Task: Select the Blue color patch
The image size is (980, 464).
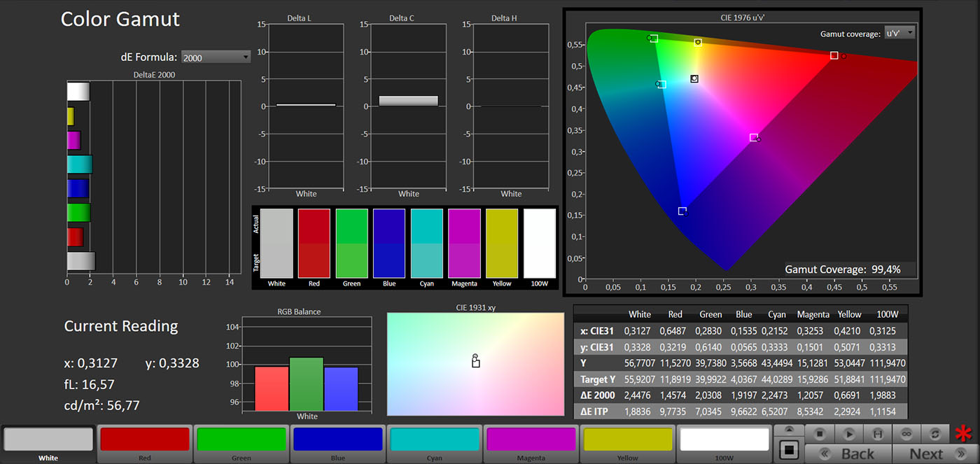Action: (338, 440)
